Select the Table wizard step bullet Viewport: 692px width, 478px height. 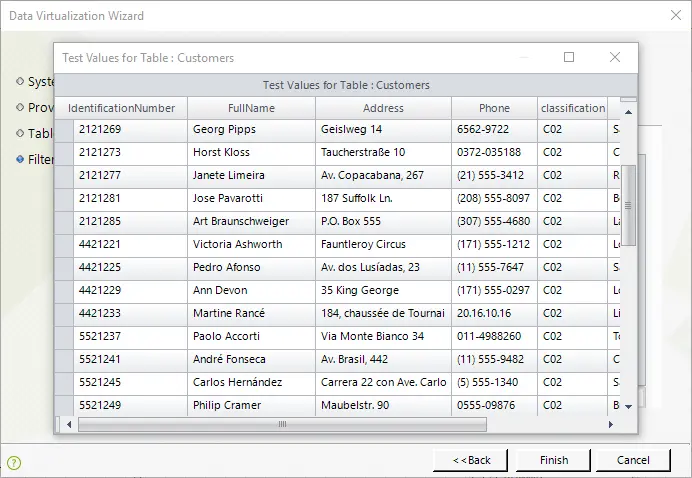tap(20, 133)
